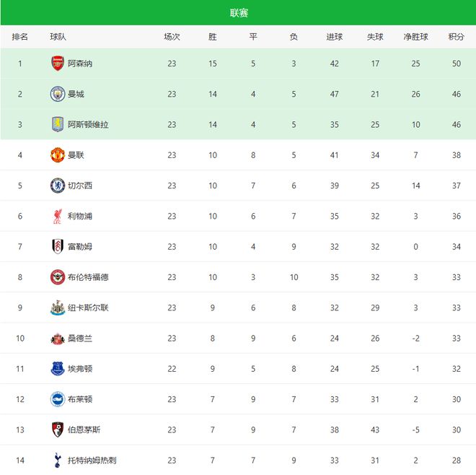Click the 积分 points column header

coord(456,37)
